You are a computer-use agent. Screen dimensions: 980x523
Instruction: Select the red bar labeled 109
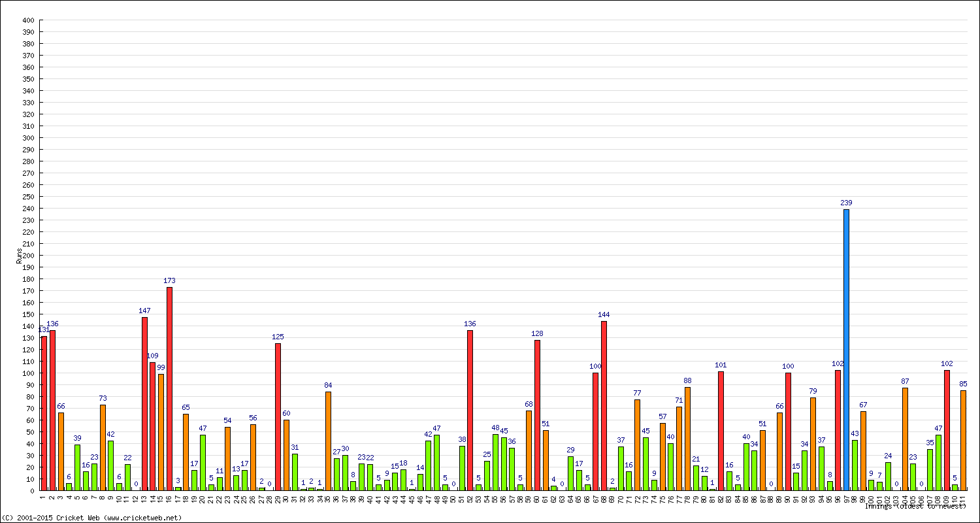pyautogui.click(x=153, y=426)
